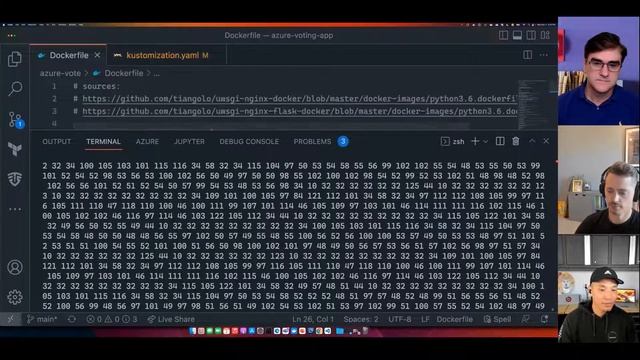Switch to the DEBUG CONSOLE tab

point(249,141)
